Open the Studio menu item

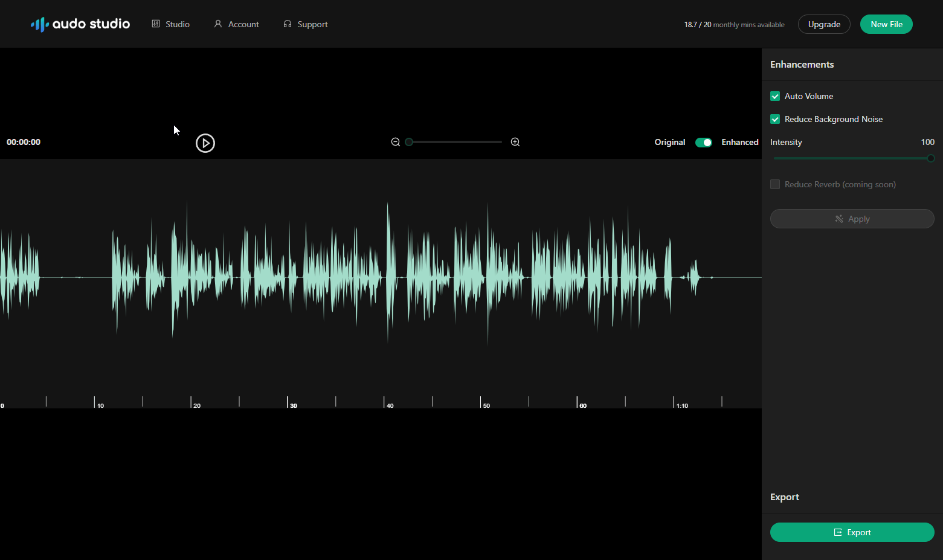coord(171,24)
